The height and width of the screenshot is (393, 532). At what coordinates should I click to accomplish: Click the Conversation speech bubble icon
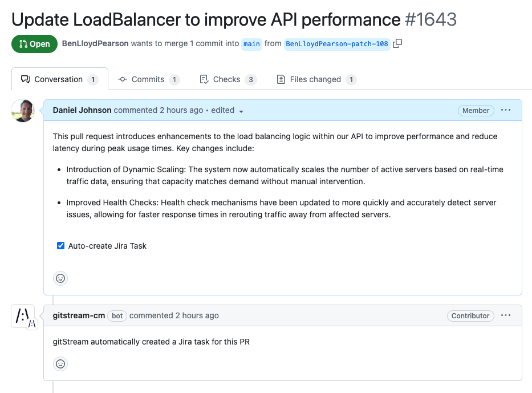(x=26, y=79)
